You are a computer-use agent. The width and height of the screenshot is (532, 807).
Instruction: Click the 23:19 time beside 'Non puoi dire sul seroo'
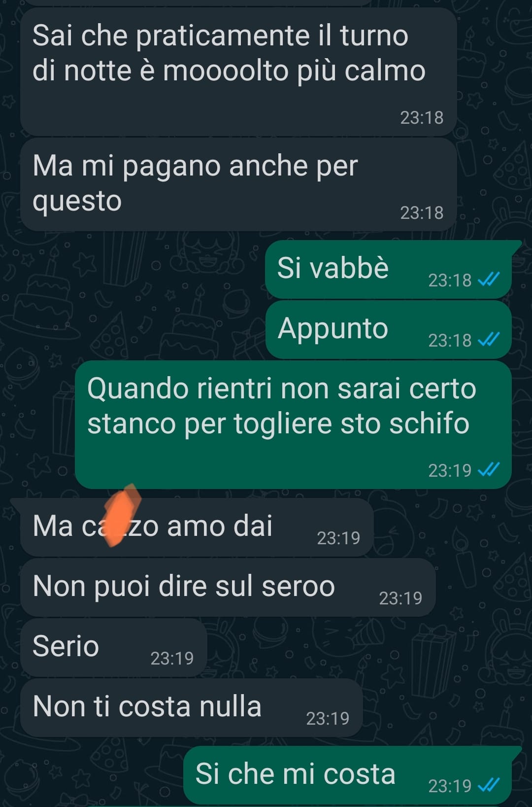point(400,598)
